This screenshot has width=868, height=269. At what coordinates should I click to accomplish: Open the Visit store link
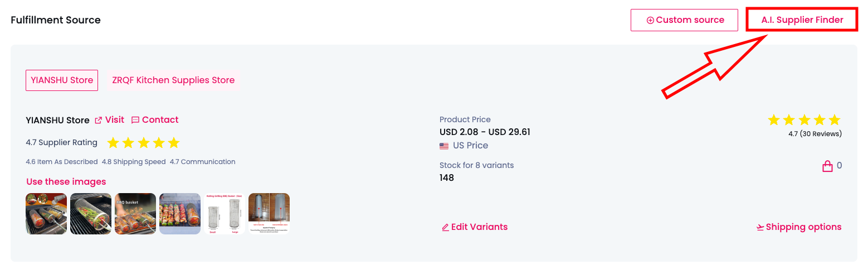(x=114, y=120)
